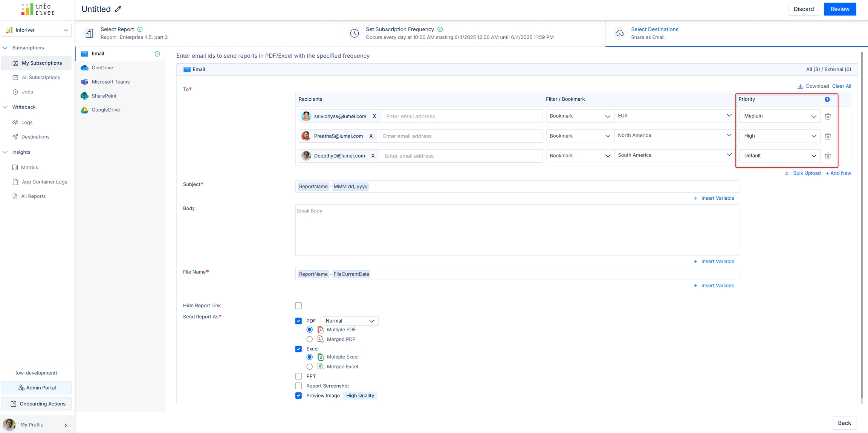
Task: Open the Jobs menu item
Action: pyautogui.click(x=27, y=92)
